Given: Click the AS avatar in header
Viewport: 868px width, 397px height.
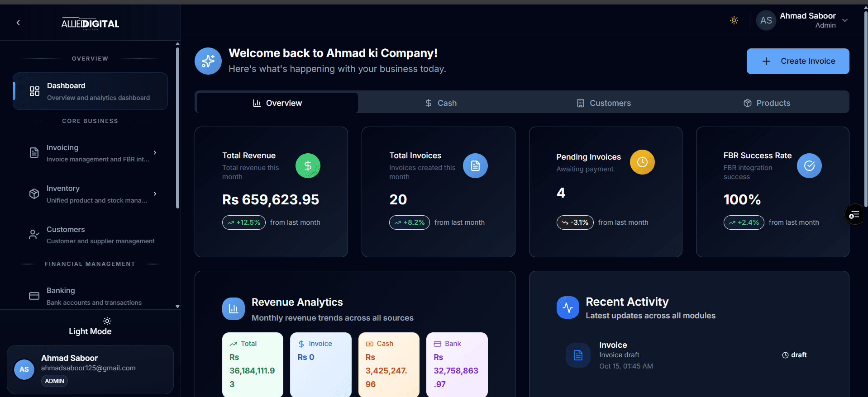Looking at the screenshot, I should tap(766, 20).
